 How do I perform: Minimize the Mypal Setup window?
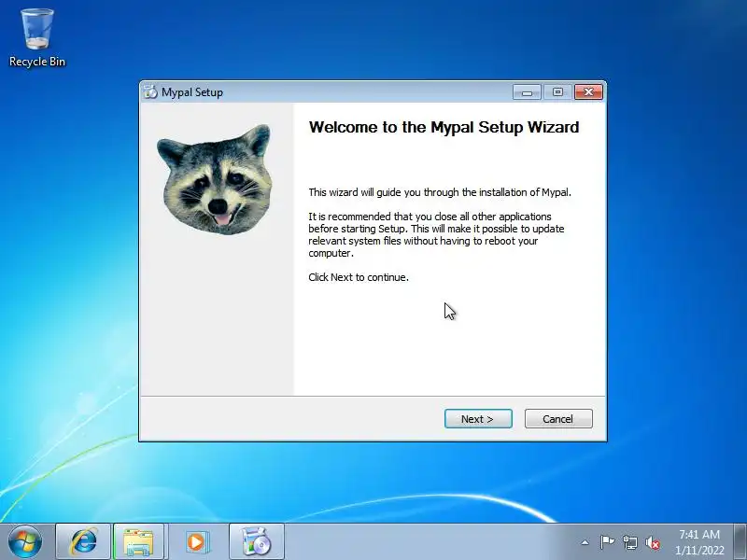point(527,92)
